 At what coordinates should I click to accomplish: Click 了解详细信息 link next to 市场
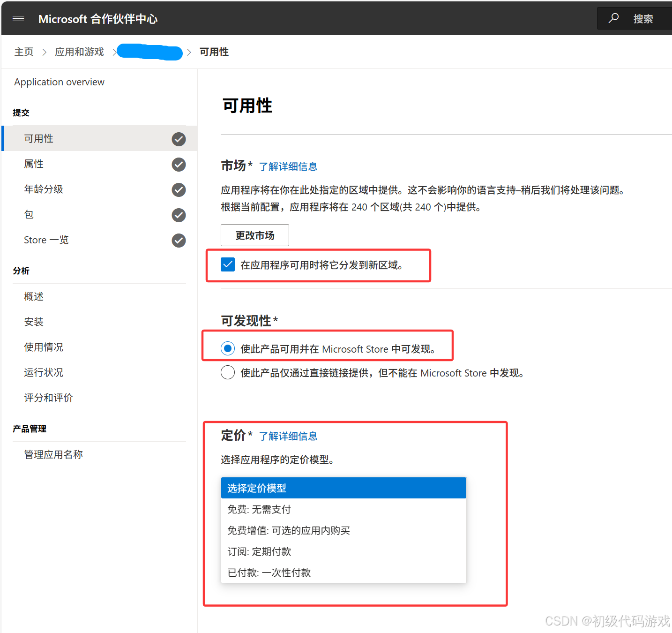[288, 166]
